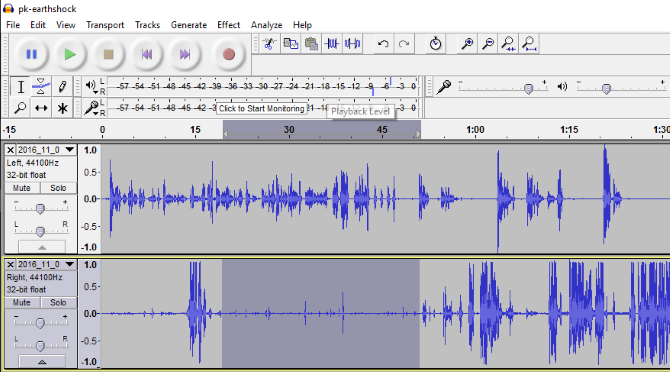Image resolution: width=670 pixels, height=372 pixels.
Task: Open the Analyze menu
Action: (x=266, y=25)
